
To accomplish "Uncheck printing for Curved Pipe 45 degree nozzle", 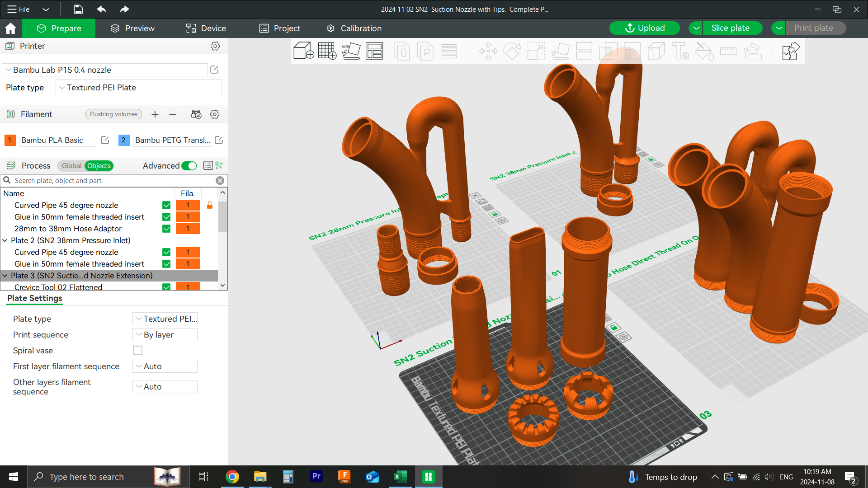I will click(166, 205).
